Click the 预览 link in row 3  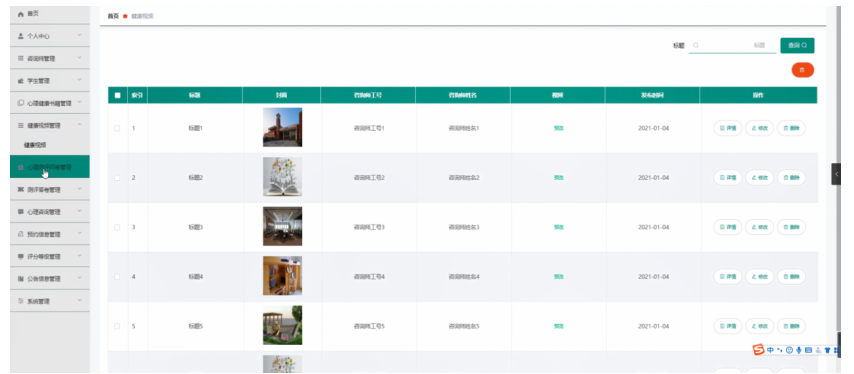click(558, 228)
